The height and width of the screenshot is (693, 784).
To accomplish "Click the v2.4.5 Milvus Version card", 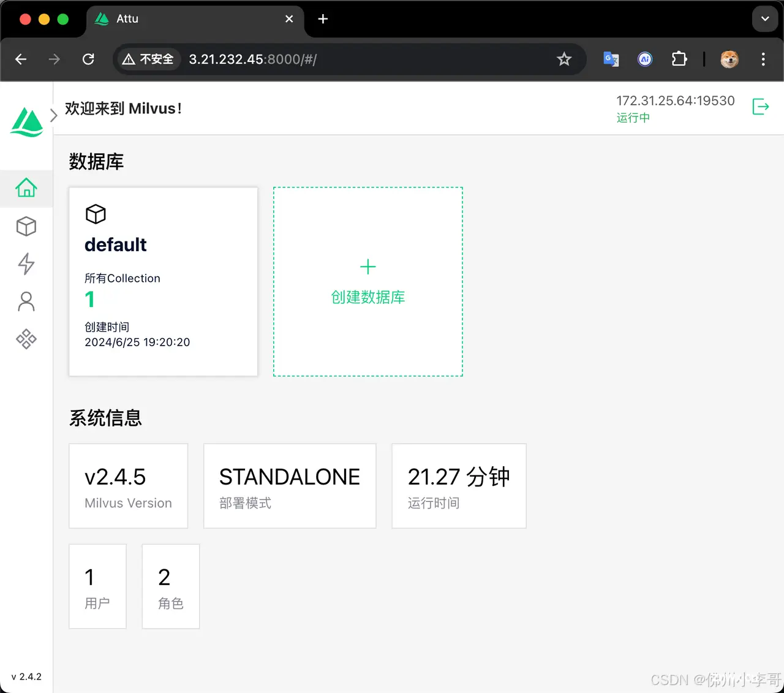I will (128, 486).
